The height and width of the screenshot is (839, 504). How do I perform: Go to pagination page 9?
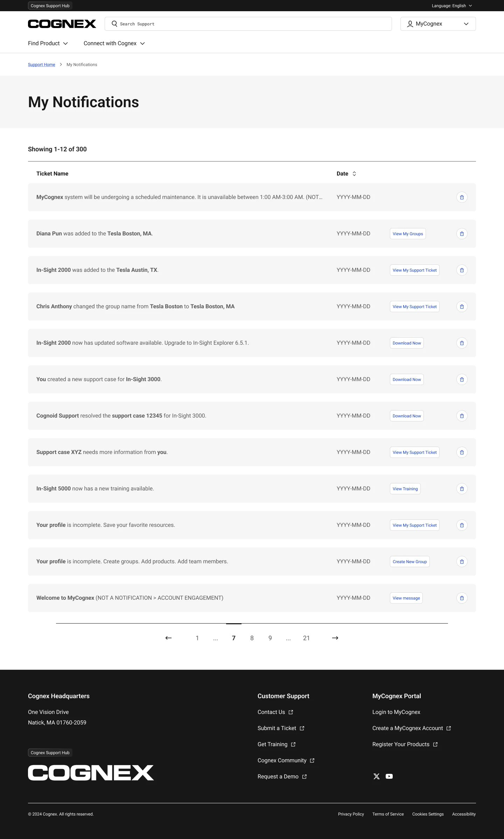coord(270,638)
